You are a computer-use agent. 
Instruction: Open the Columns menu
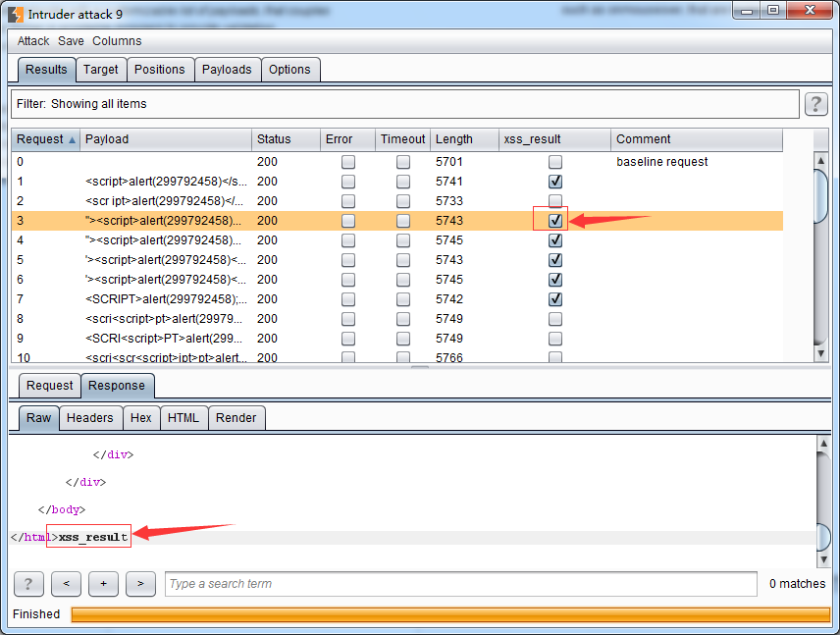point(117,41)
